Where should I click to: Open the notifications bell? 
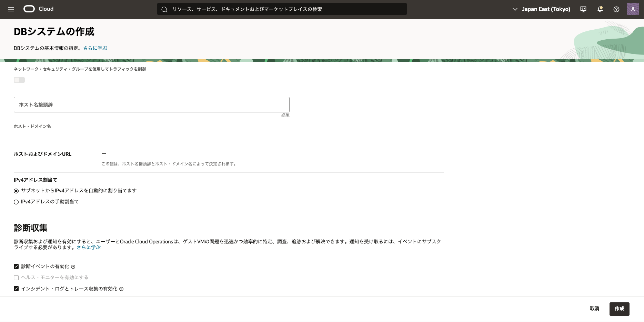point(600,9)
